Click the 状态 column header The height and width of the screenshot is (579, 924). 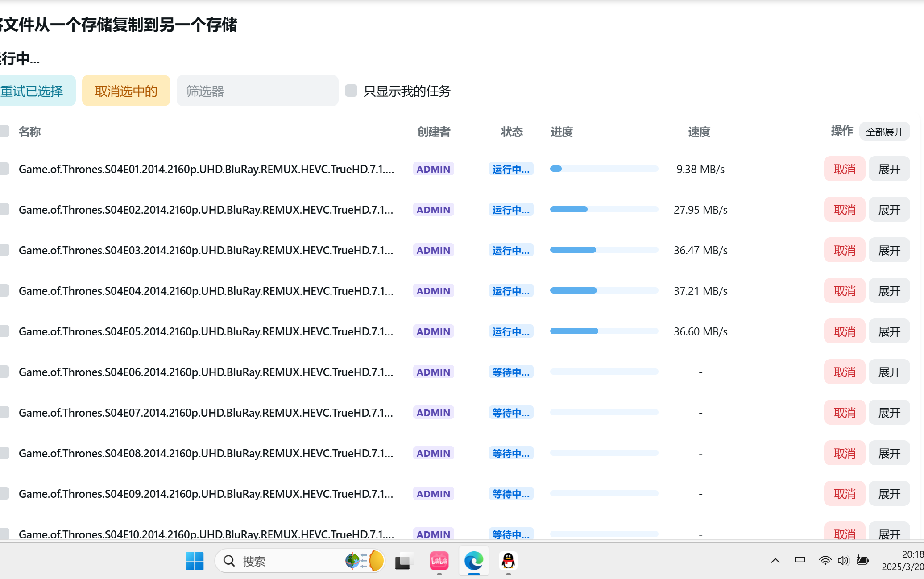512,132
